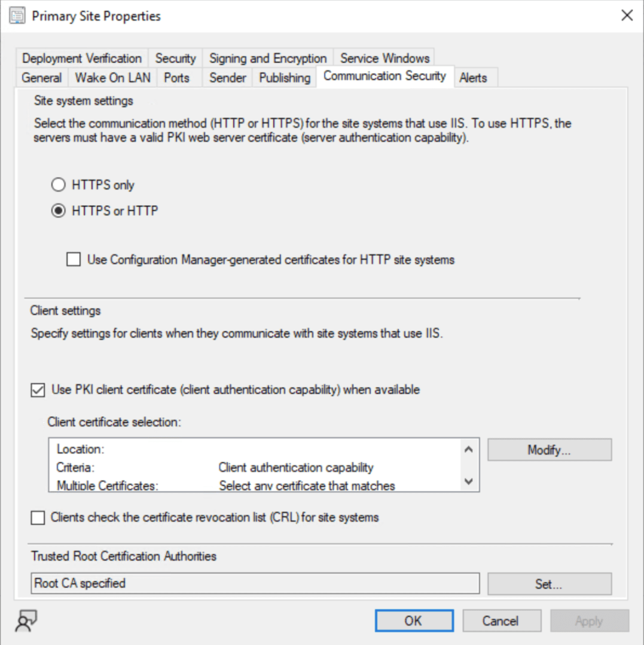Click Set... for Trusted Root Certification Authorities
The image size is (644, 645).
coord(549,584)
